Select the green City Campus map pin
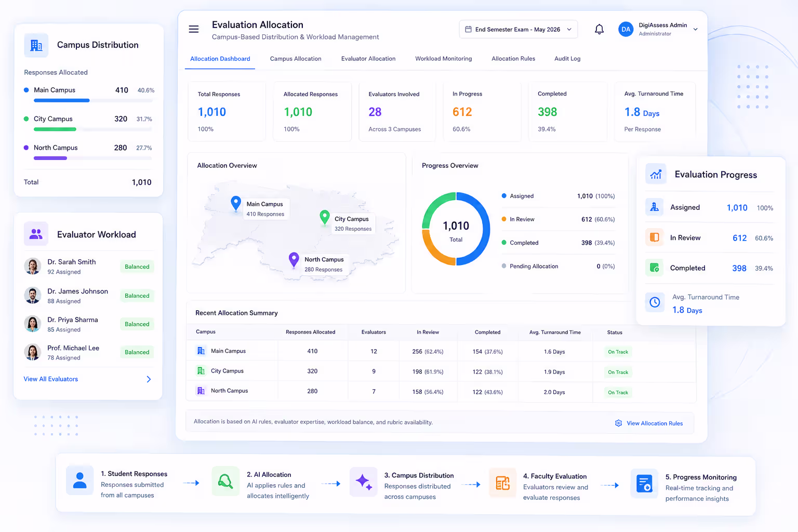Screen dimensions: 798x532 pos(325,217)
